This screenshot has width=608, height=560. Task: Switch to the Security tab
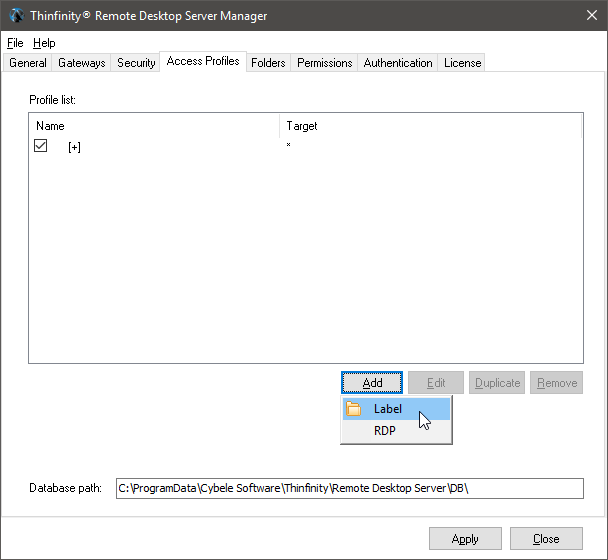136,63
